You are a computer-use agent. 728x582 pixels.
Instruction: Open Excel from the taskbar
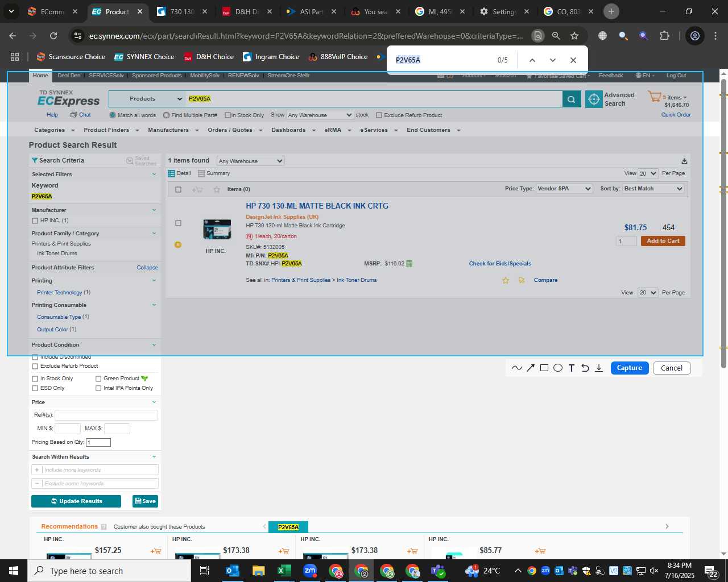click(284, 571)
